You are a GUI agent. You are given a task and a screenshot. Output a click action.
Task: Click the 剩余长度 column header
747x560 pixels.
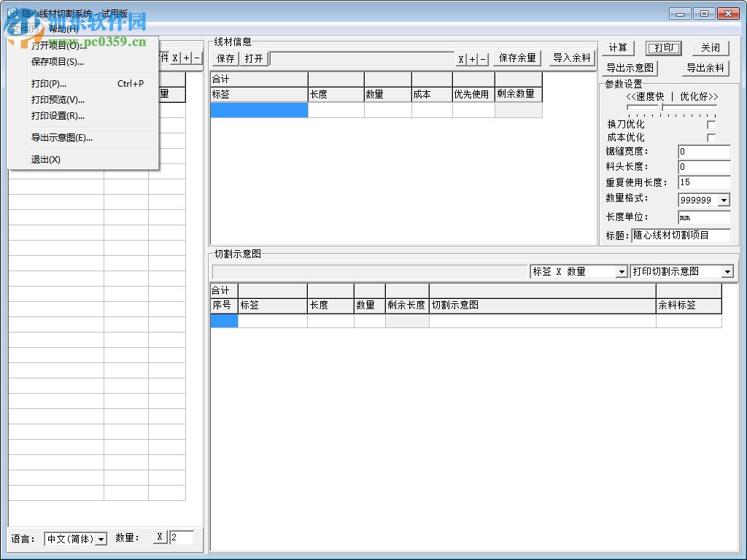[407, 306]
